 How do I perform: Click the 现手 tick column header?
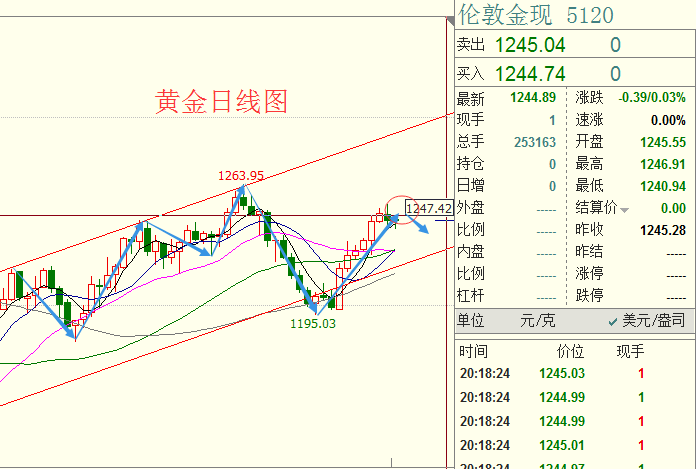tap(630, 352)
